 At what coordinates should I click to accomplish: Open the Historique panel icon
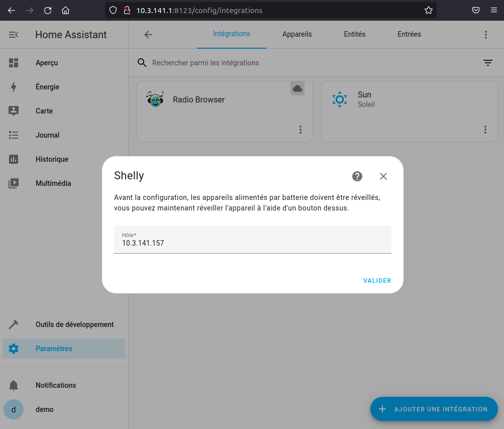[x=14, y=159]
